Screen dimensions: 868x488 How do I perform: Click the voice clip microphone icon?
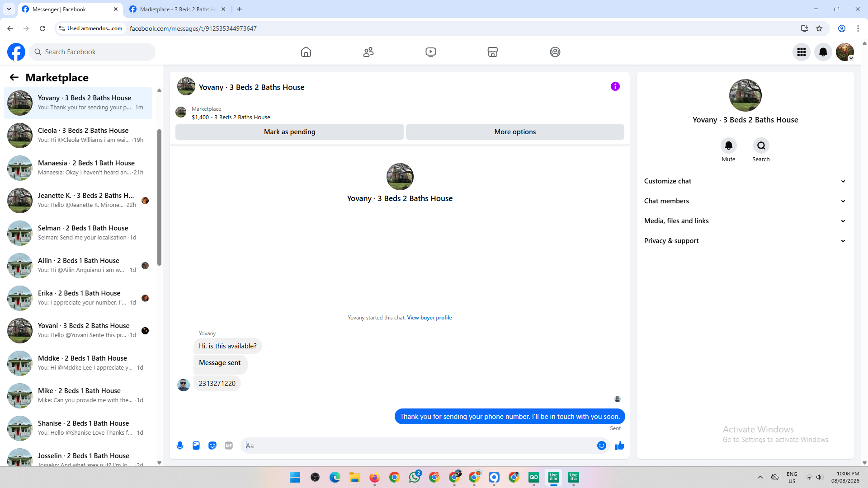point(180,446)
